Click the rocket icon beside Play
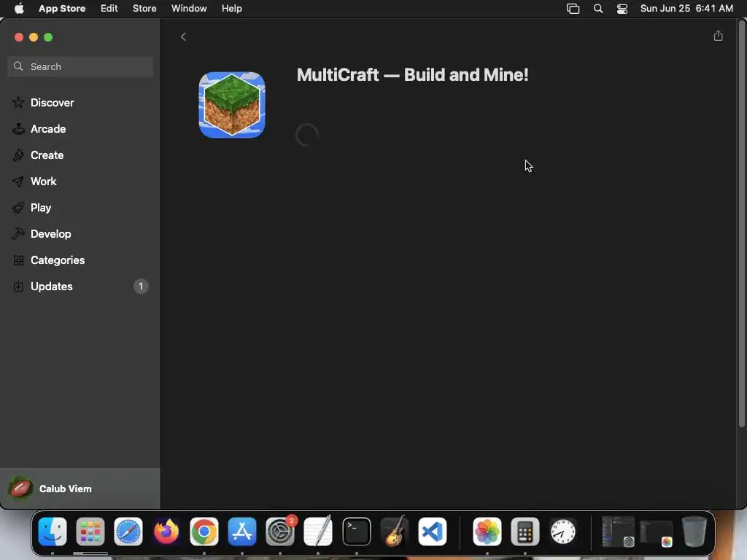This screenshot has height=560, width=747. [x=18, y=208]
